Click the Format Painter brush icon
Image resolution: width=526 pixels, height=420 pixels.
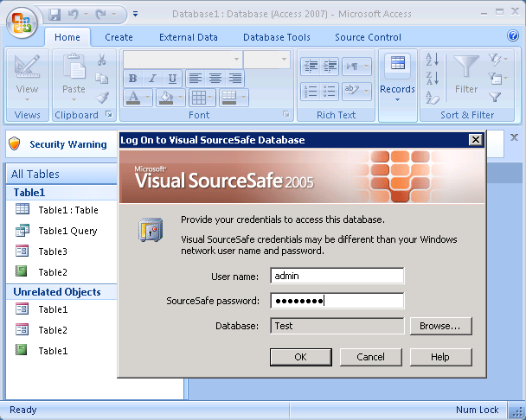[102, 98]
